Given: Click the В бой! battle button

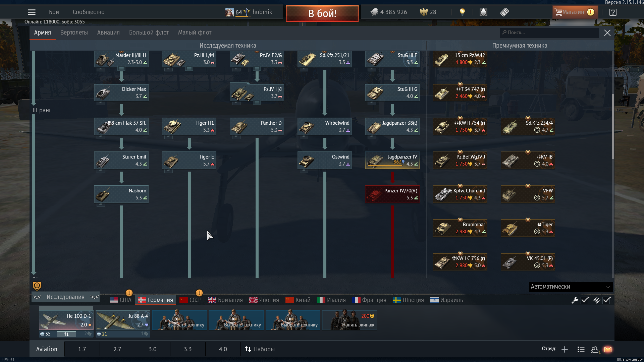Looking at the screenshot, I should click(x=322, y=13).
